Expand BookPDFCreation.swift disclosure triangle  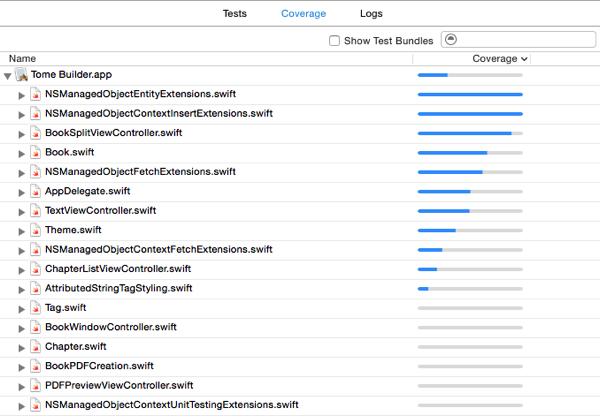coord(21,367)
